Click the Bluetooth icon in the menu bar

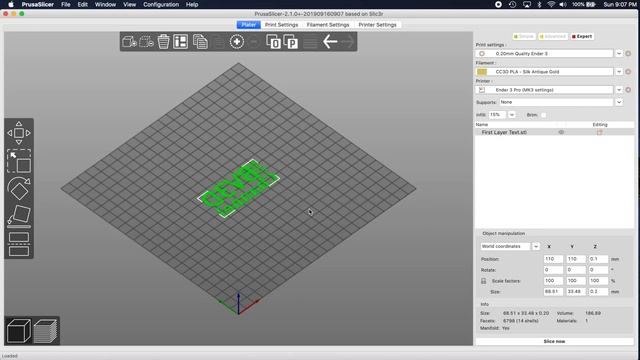pyautogui.click(x=539, y=4)
